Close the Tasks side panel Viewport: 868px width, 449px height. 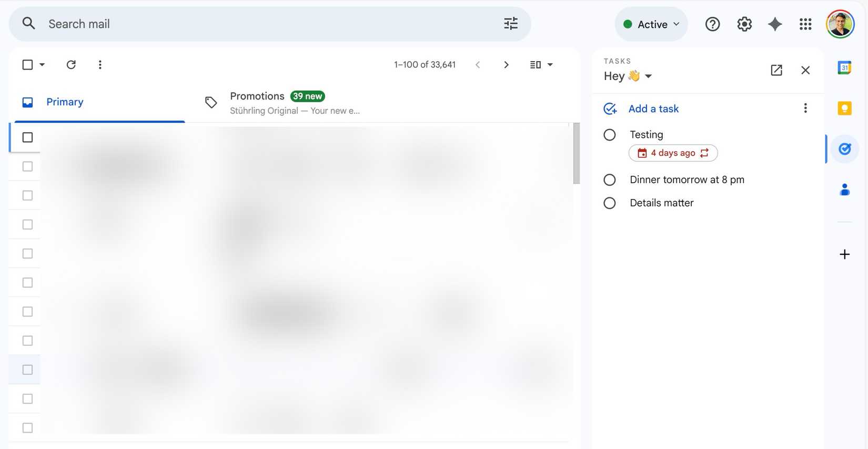[805, 70]
